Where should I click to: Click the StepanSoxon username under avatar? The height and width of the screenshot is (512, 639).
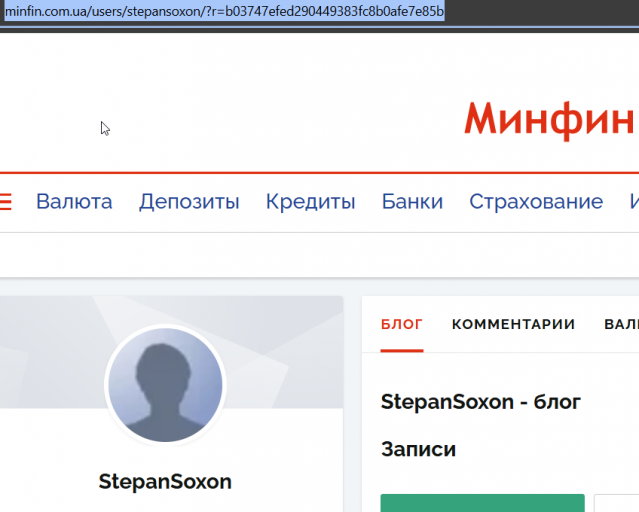(165, 481)
